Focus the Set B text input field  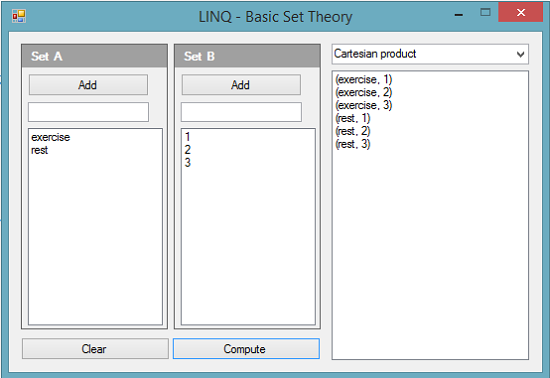coord(241,112)
